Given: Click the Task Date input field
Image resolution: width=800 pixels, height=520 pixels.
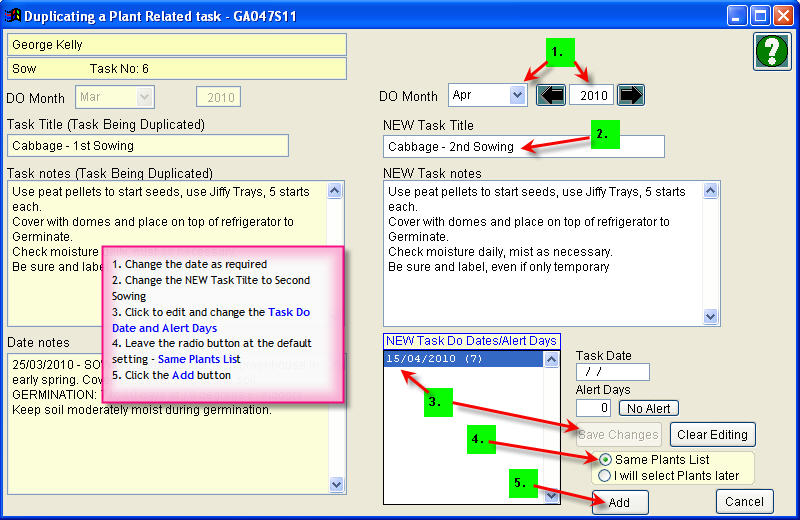Looking at the screenshot, I should click(x=612, y=372).
